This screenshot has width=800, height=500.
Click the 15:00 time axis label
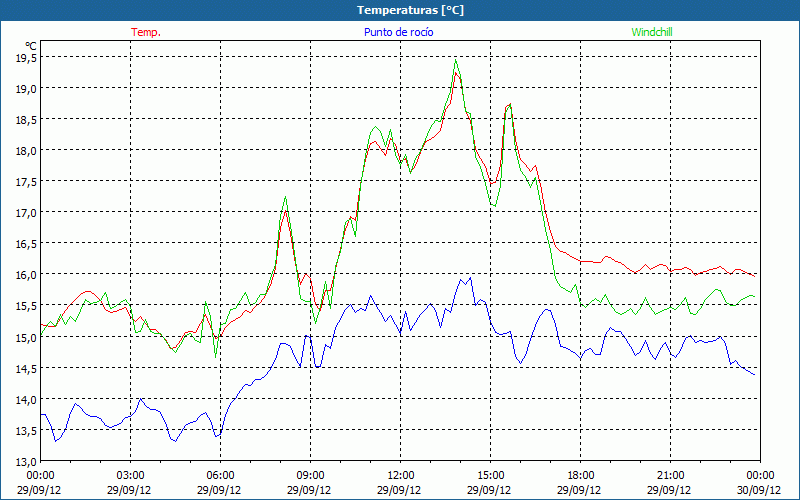[490, 476]
